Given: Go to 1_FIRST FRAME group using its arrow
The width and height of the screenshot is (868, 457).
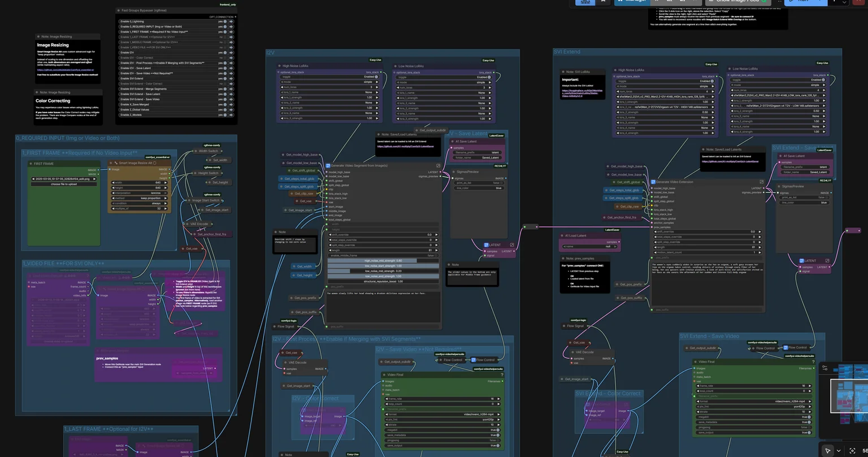Looking at the screenshot, I should [231, 32].
